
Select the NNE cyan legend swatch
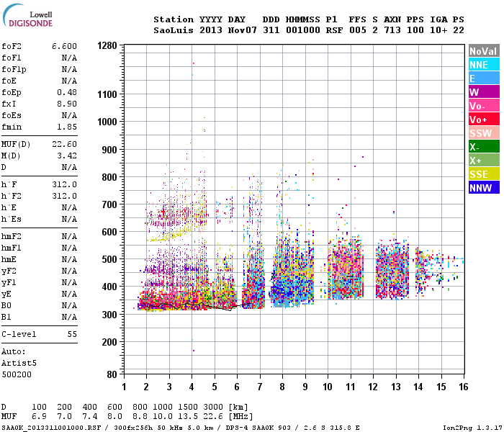[x=484, y=65]
